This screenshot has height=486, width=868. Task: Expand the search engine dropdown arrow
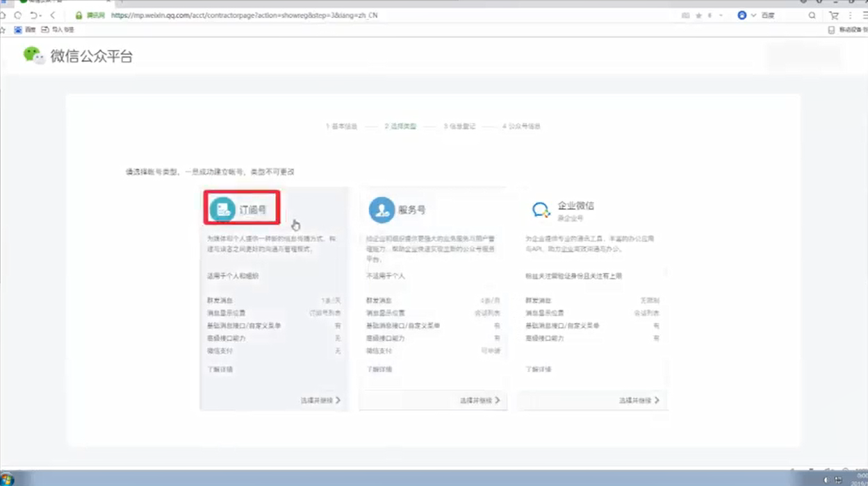(753, 15)
